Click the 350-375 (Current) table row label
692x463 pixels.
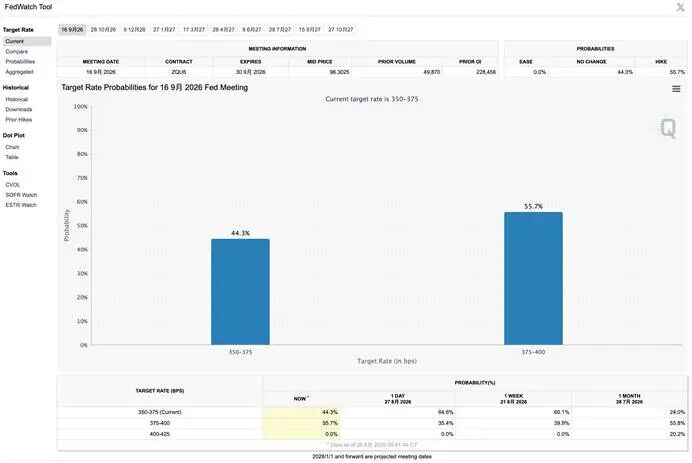pos(160,412)
